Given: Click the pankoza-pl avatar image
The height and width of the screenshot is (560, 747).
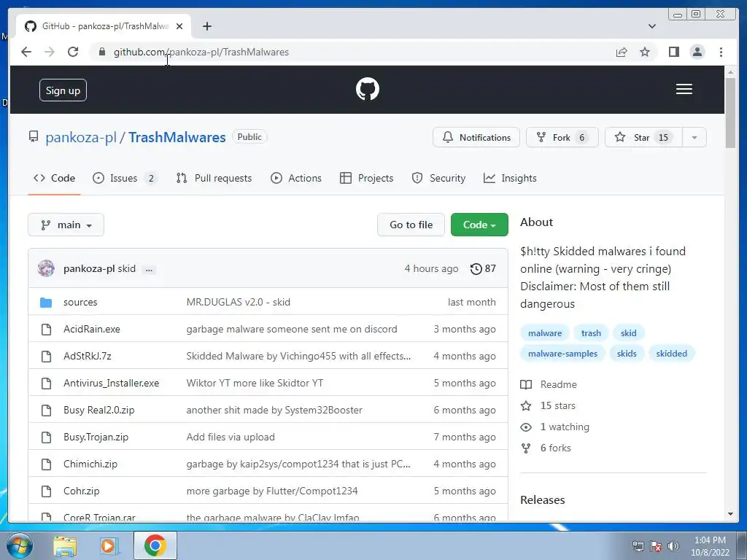Looking at the screenshot, I should click(x=46, y=268).
